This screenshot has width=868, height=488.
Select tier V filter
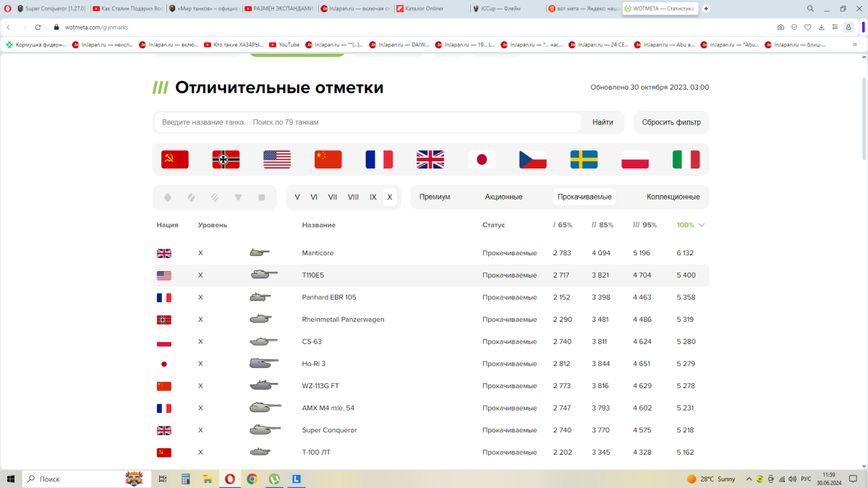coord(297,197)
